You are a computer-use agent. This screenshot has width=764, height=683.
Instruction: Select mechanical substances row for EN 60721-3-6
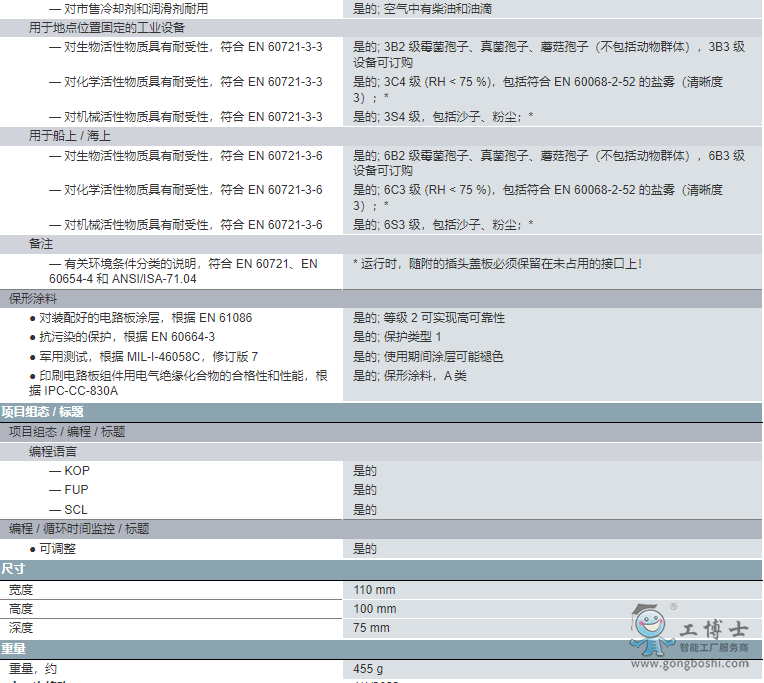186,225
